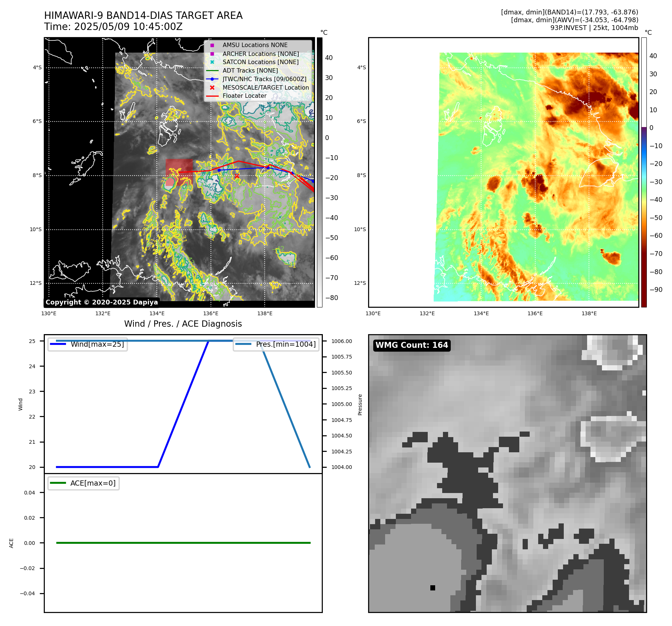Click the 138°E longitude label under the left map
Screen dimensions: 672x626
(265, 314)
